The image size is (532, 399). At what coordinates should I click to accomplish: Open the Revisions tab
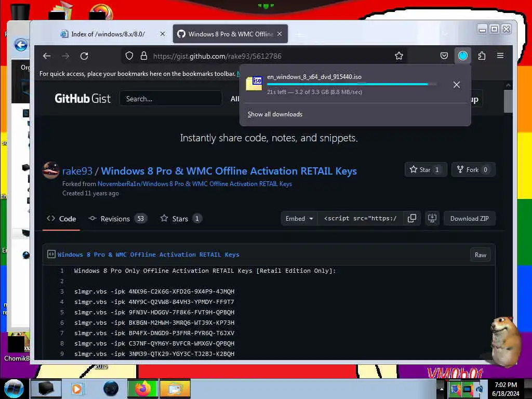117,219
